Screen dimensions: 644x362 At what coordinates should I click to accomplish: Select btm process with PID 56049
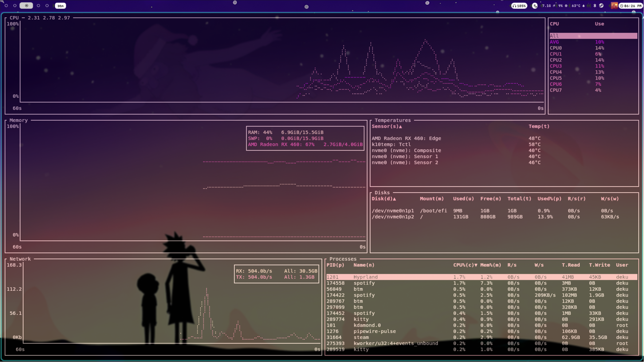pyautogui.click(x=482, y=289)
